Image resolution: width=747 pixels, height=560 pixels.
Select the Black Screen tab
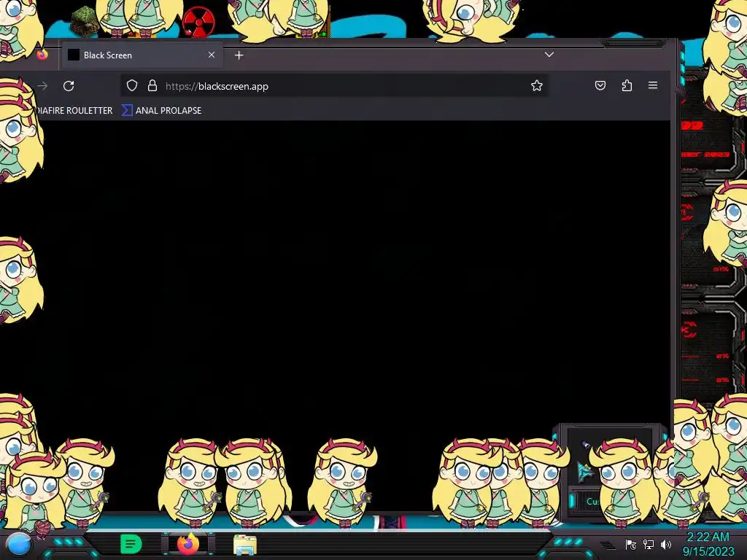pyautogui.click(x=142, y=55)
